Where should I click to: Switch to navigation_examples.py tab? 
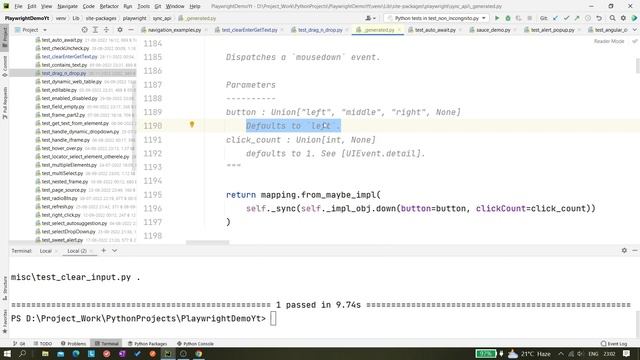pyautogui.click(x=174, y=30)
